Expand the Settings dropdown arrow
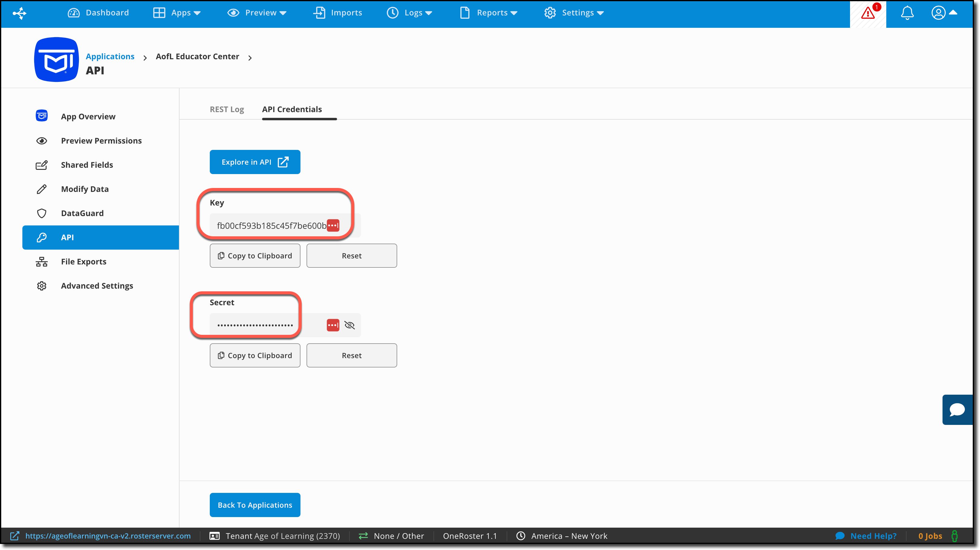The image size is (980, 550). (x=600, y=13)
